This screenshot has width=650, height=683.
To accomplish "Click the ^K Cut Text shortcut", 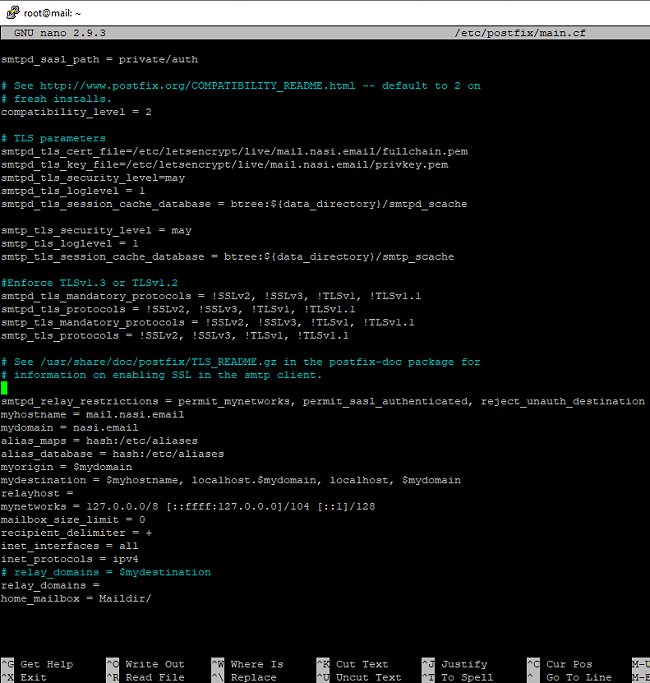I will coord(352,664).
